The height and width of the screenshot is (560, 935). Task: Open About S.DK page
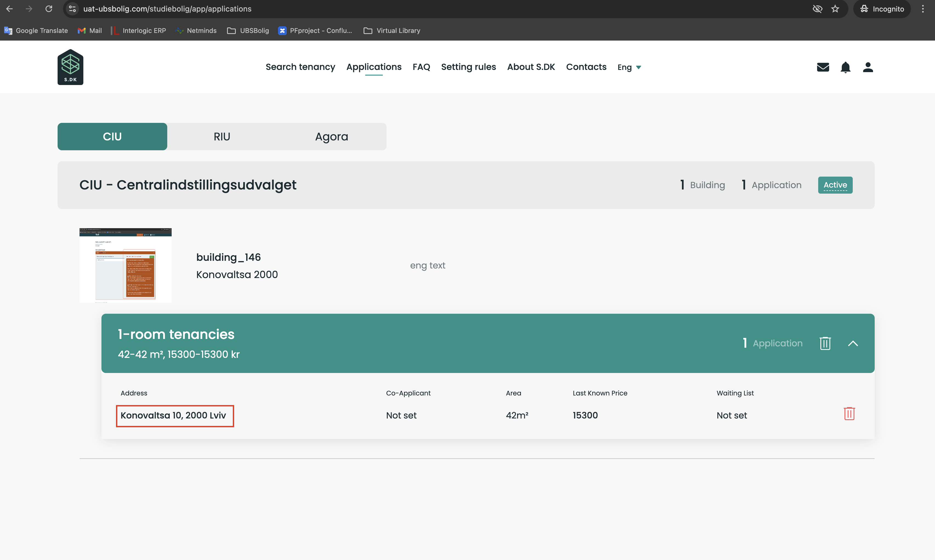click(x=531, y=67)
